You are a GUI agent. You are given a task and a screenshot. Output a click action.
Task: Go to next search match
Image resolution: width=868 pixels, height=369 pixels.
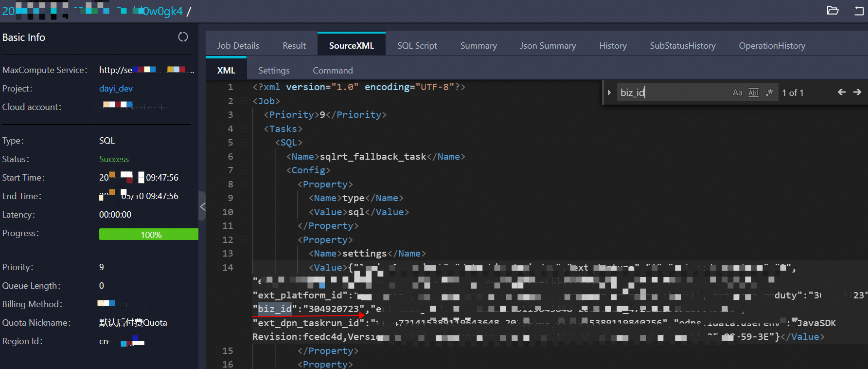(x=857, y=92)
